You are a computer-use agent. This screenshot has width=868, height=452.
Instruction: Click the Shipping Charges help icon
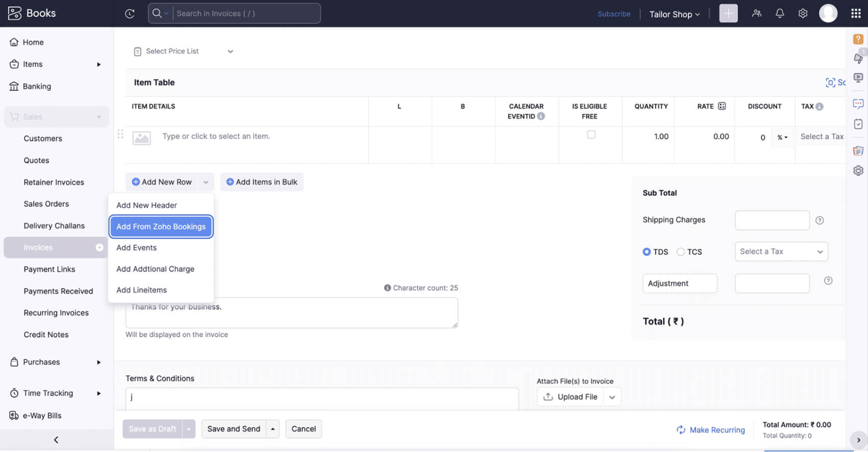(x=819, y=220)
